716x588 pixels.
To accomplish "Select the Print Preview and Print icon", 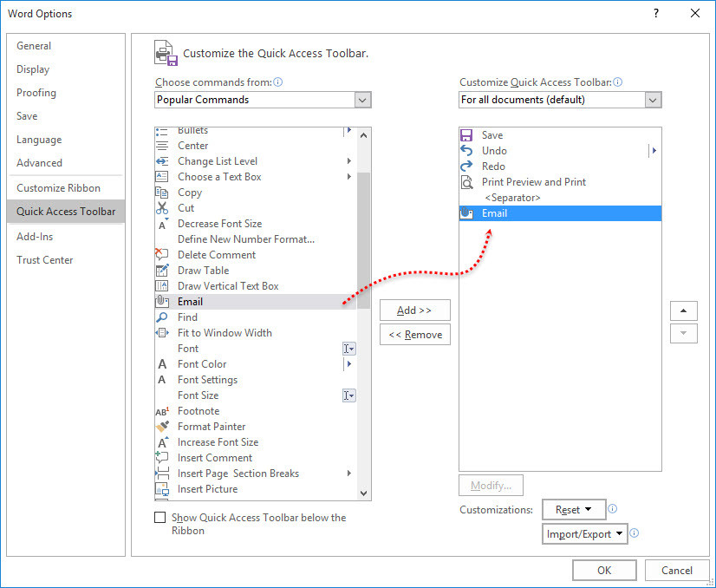I will click(x=466, y=182).
